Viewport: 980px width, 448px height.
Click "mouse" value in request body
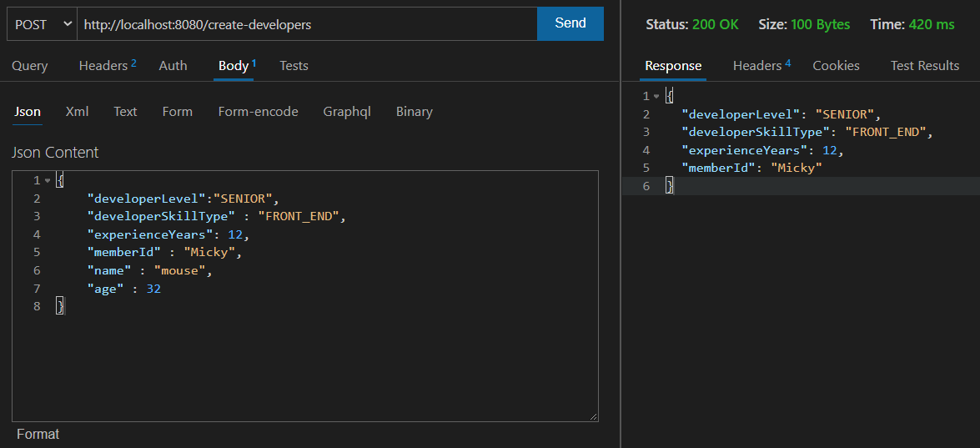[x=180, y=270]
